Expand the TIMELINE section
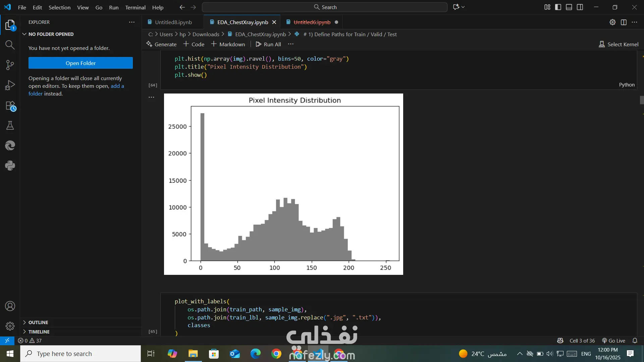This screenshot has height=362, width=644. coord(39,331)
